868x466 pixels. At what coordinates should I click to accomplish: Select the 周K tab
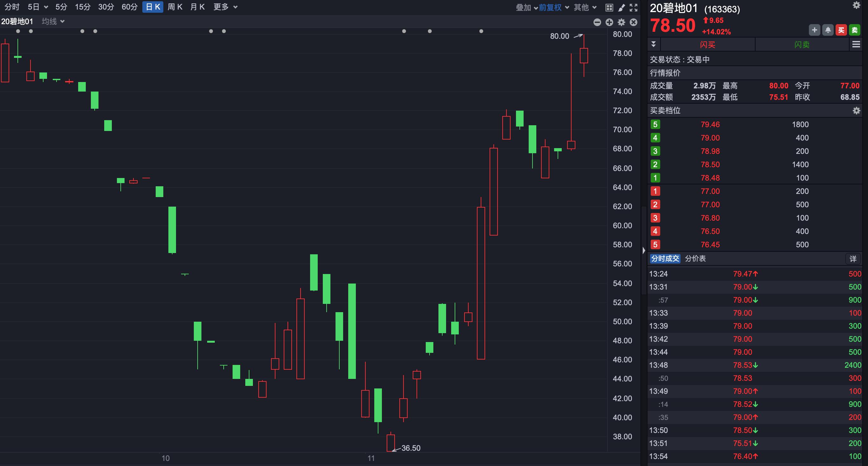175,7
